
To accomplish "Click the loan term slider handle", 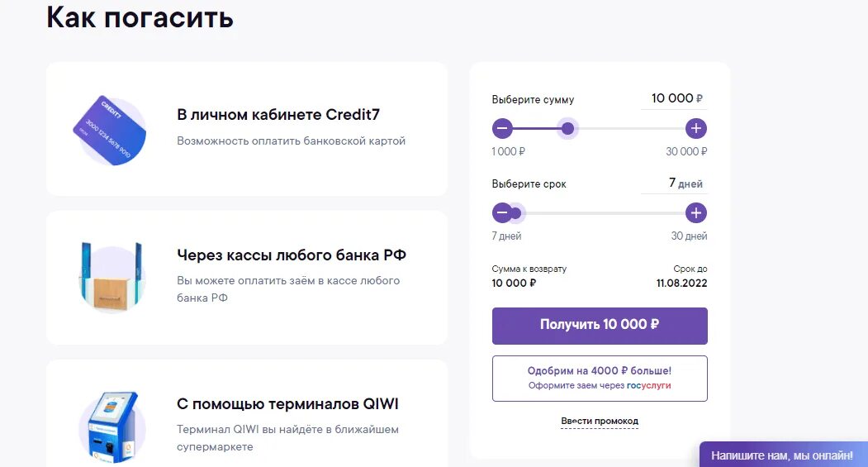I will (x=516, y=213).
